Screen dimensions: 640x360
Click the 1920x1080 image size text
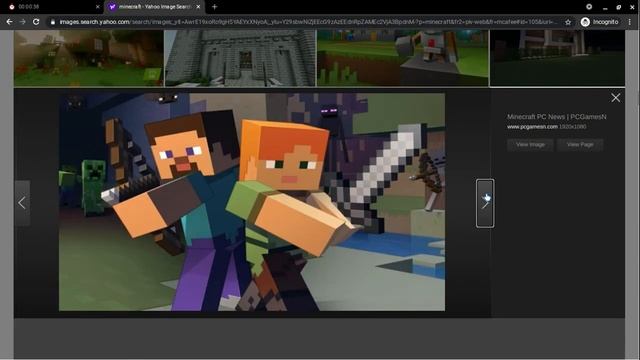573,127
